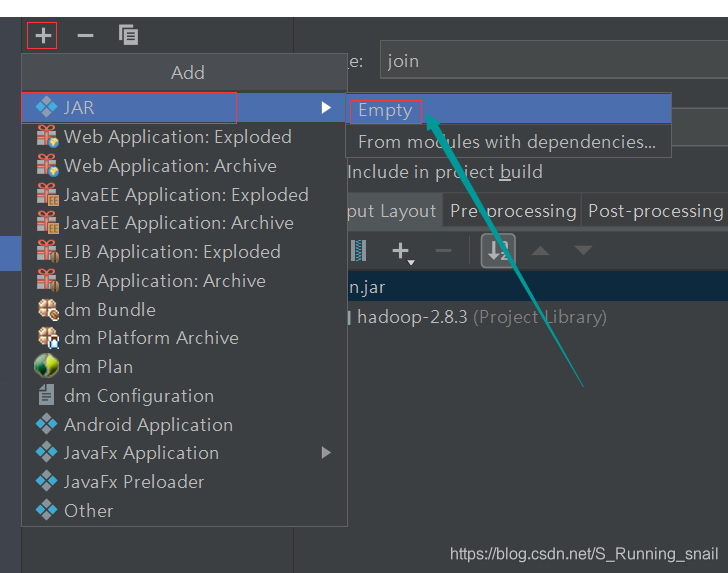Click the Web Application: Exploded gift icon
This screenshot has height=573, width=728.
coord(47,137)
